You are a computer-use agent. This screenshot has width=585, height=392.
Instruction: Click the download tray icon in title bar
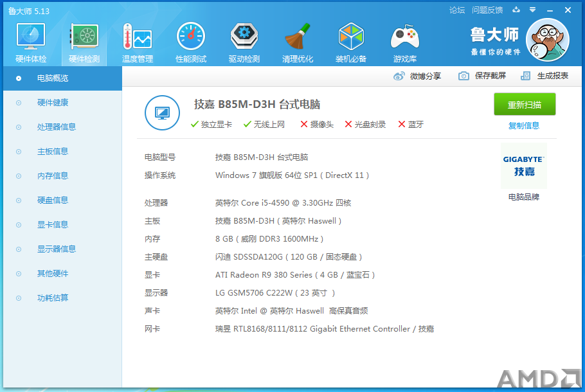pos(516,10)
